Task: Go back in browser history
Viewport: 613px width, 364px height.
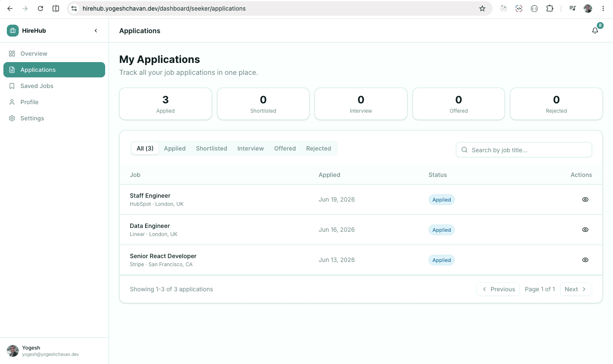Action: pos(10,9)
